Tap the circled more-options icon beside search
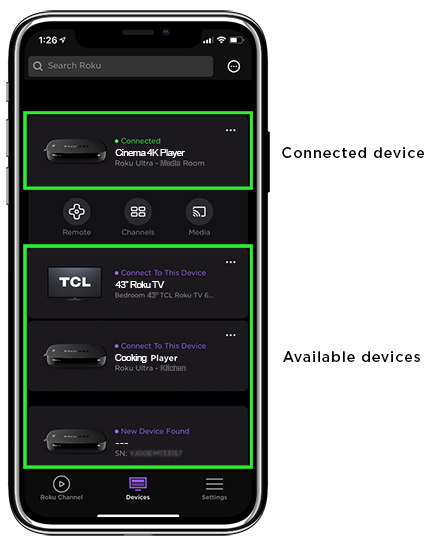This screenshot has width=425, height=545. (234, 66)
